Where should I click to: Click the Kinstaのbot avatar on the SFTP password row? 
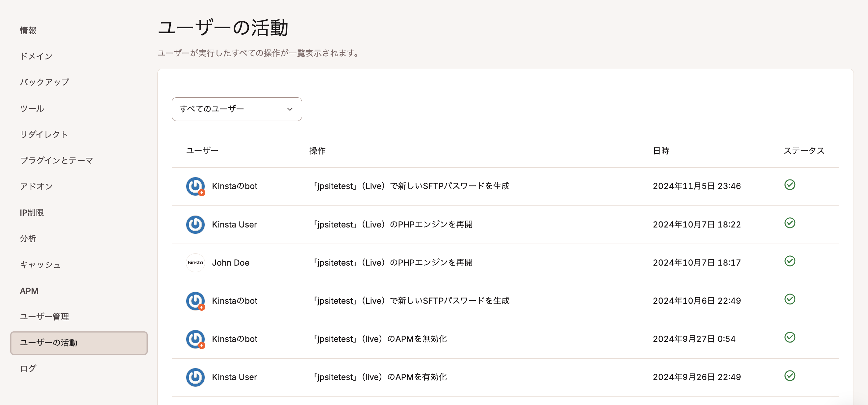coord(195,186)
